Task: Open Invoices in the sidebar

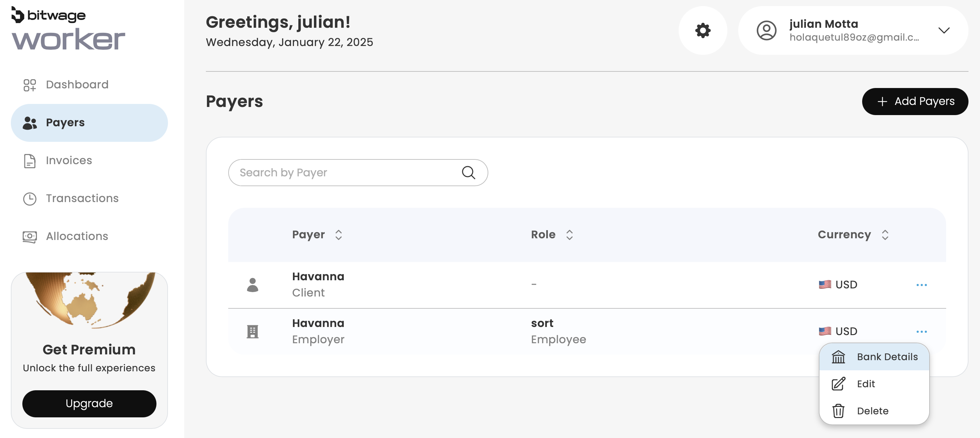Action: point(69,160)
